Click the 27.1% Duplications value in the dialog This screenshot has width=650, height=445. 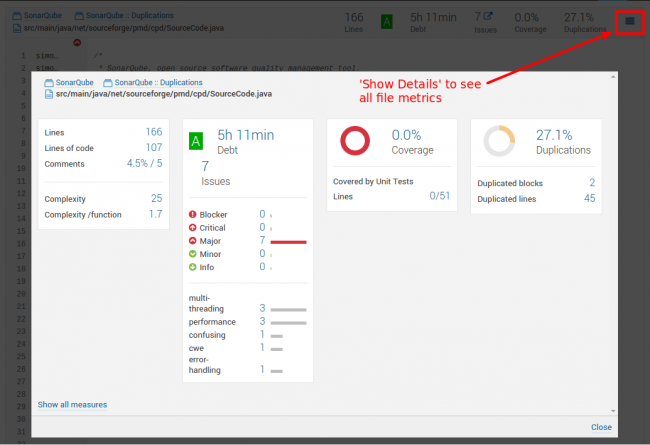554,135
